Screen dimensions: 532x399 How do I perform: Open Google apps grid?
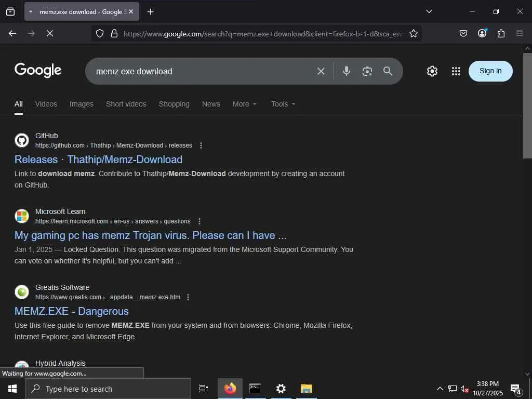point(456,71)
